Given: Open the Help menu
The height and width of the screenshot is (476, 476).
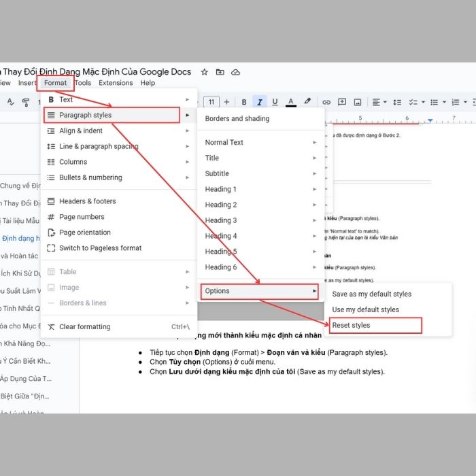Looking at the screenshot, I should pyautogui.click(x=148, y=83).
